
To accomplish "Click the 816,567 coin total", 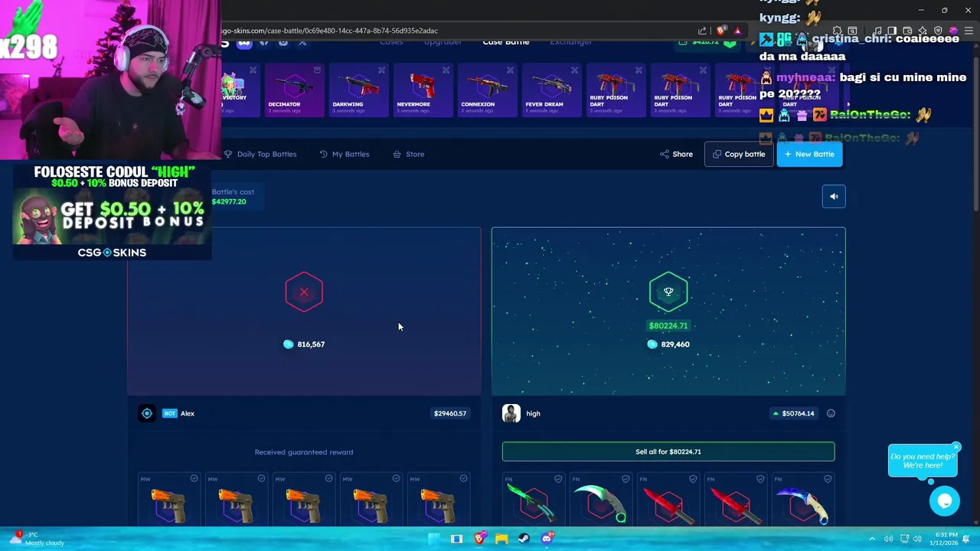I will [x=305, y=344].
